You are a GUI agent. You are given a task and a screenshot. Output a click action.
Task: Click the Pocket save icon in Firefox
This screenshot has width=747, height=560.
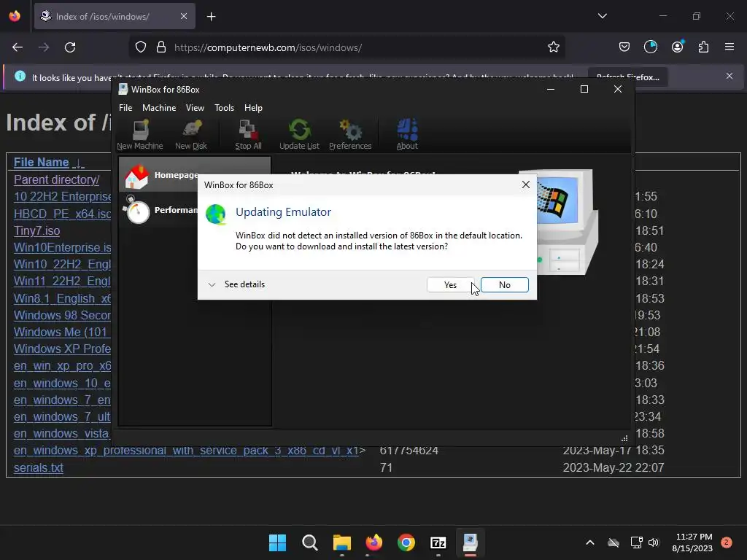(x=624, y=47)
